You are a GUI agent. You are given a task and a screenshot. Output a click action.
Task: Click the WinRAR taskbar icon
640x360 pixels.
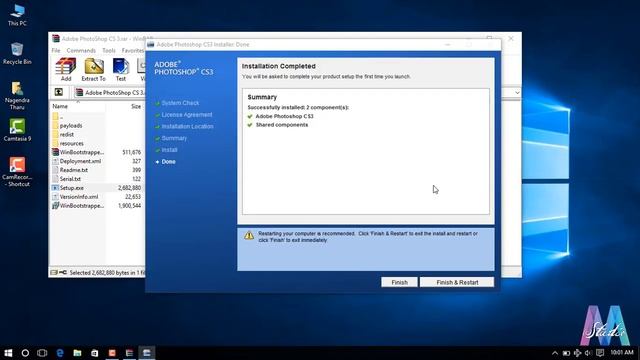click(x=129, y=353)
